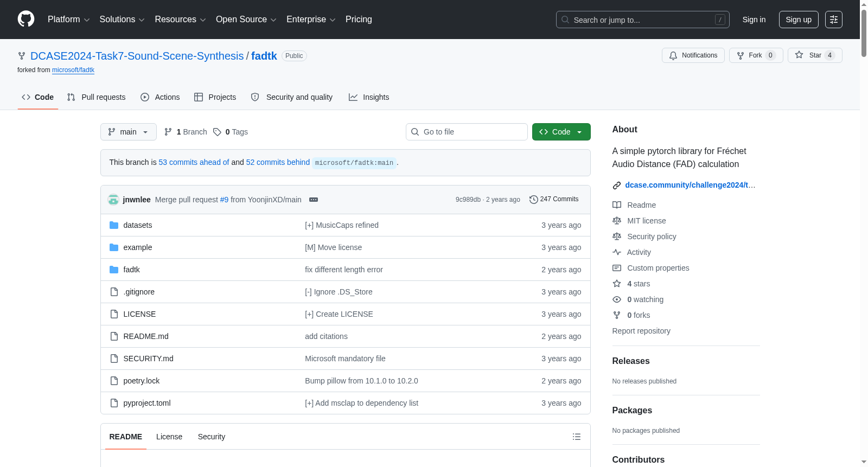
Task: View the 0 Tags list
Action: pyautogui.click(x=231, y=132)
